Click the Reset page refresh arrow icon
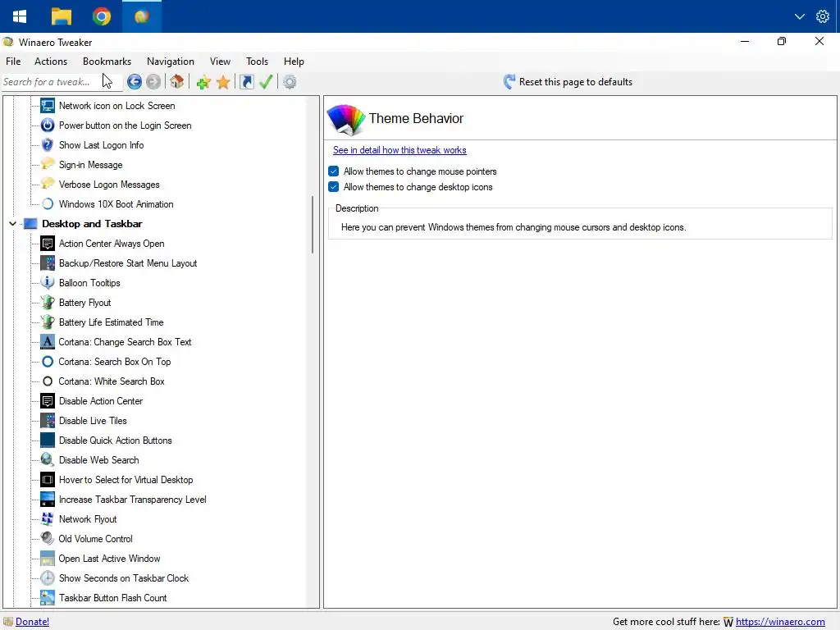 point(509,82)
